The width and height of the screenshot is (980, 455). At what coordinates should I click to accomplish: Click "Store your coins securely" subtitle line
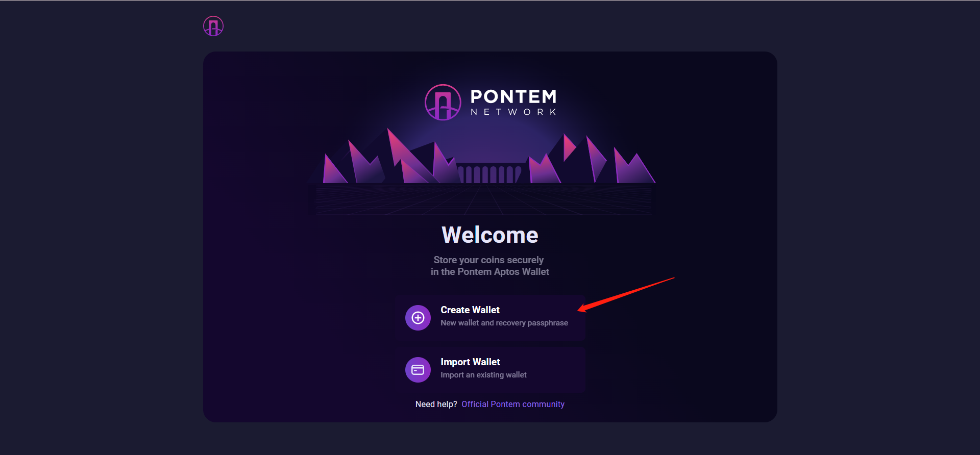488,260
